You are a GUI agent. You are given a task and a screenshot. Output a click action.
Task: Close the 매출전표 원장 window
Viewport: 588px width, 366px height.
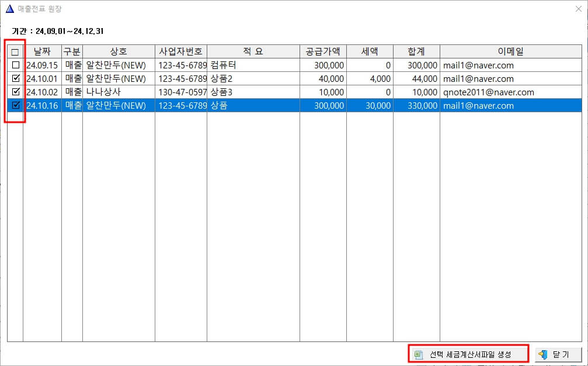pyautogui.click(x=579, y=9)
